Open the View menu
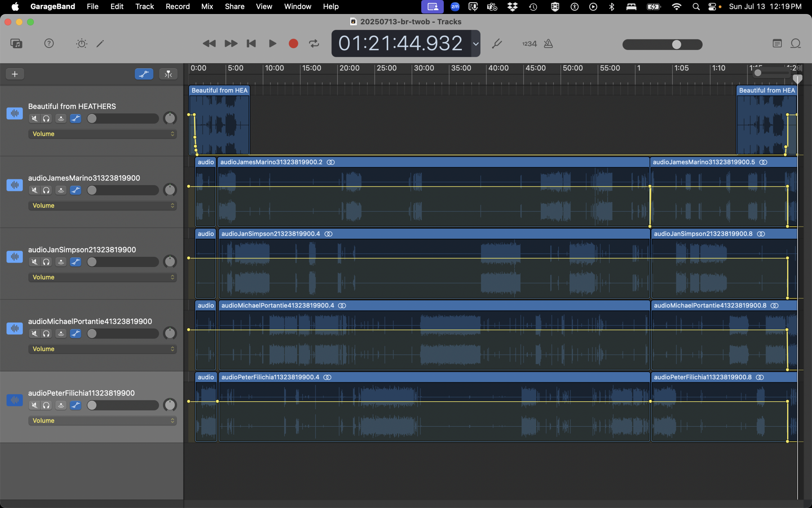This screenshot has height=508, width=812. pos(264,6)
